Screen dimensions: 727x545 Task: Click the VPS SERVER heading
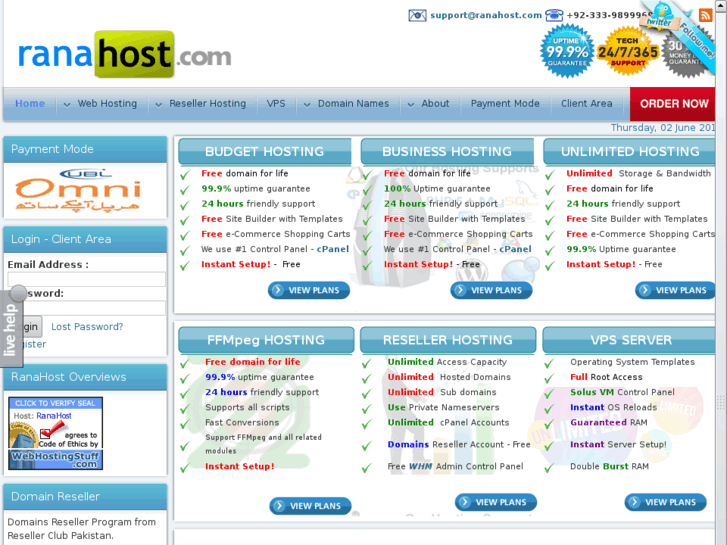[631, 340]
